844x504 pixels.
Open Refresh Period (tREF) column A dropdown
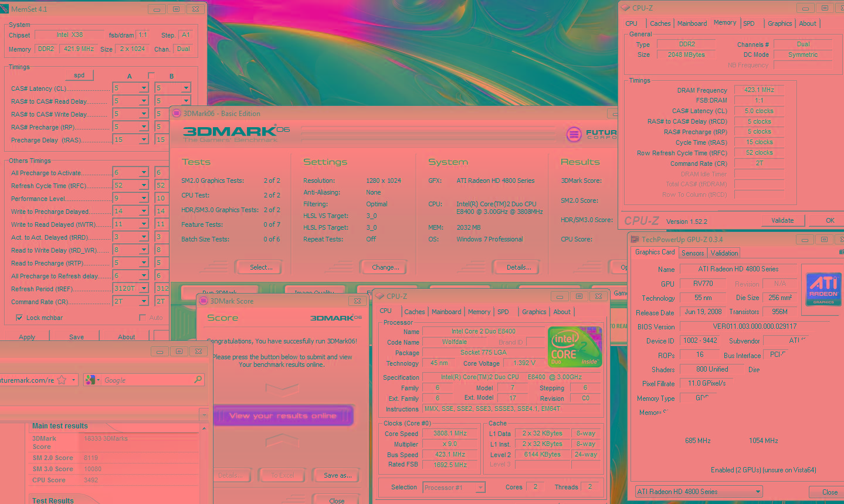tap(143, 288)
